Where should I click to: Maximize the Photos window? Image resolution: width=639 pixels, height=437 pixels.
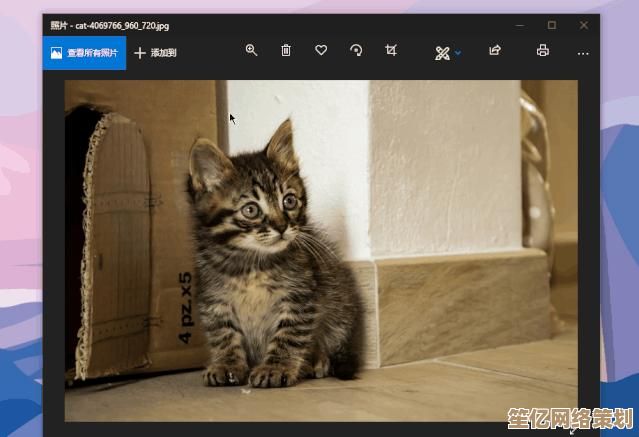[551, 24]
